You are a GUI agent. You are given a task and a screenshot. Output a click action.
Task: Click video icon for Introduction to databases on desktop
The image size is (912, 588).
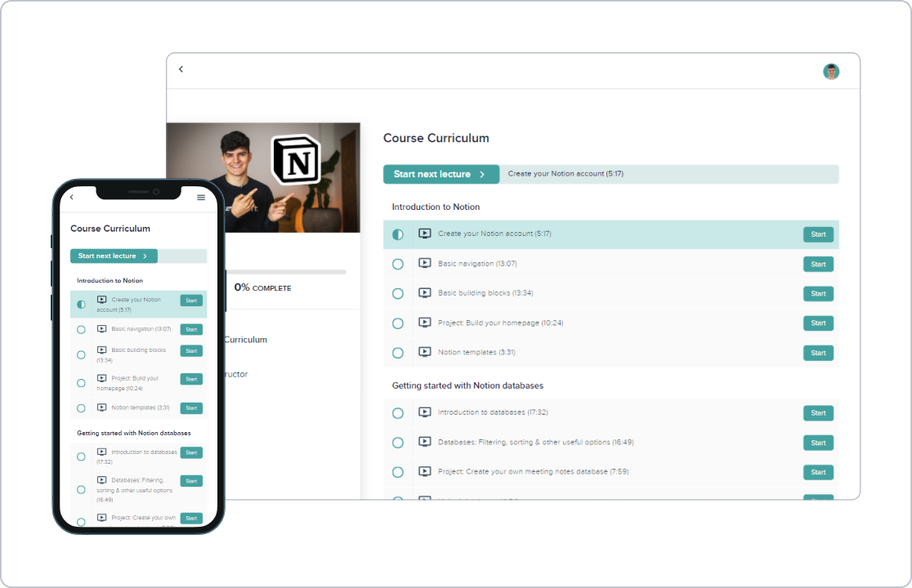point(425,412)
